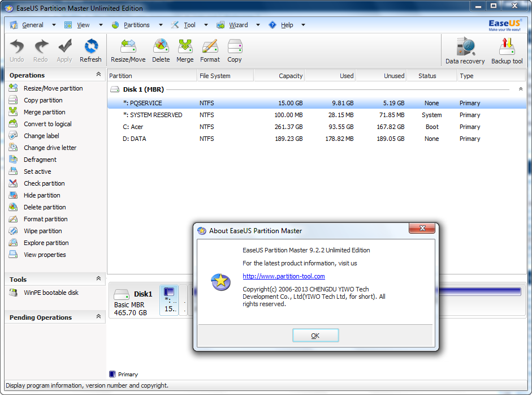Image resolution: width=532 pixels, height=395 pixels.
Task: Select the SYSTEM RESERVED partition row
Action: (x=317, y=115)
